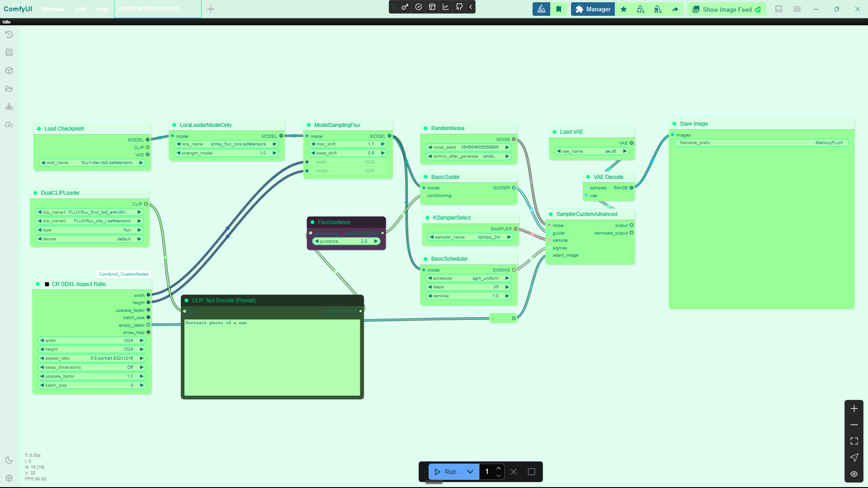This screenshot has height=488, width=868.
Task: Click noise_seed value field
Action: click(468, 147)
